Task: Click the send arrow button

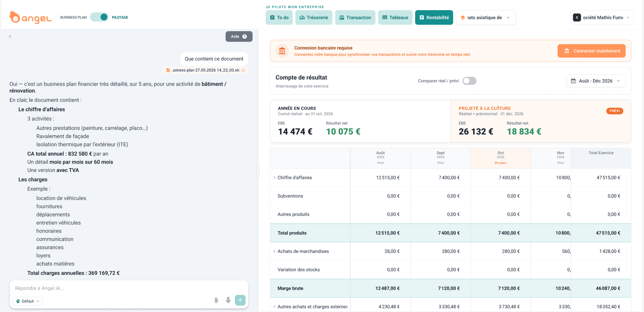Action: coord(240,300)
